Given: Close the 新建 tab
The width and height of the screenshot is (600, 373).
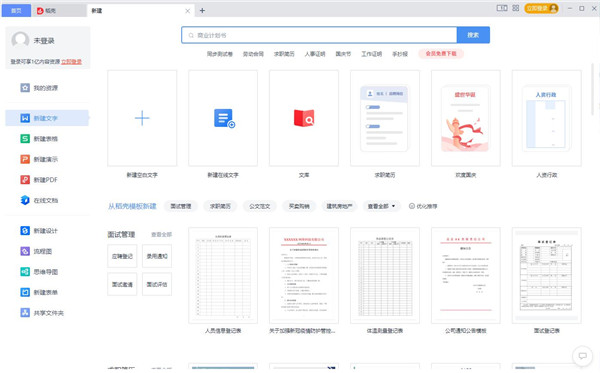Looking at the screenshot, I should [x=188, y=11].
